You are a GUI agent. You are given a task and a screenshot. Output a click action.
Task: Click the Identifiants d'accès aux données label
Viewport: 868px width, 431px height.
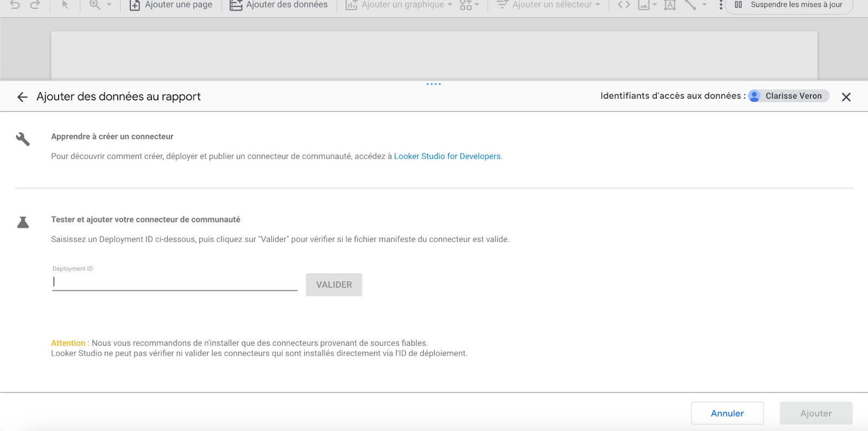pyautogui.click(x=673, y=96)
